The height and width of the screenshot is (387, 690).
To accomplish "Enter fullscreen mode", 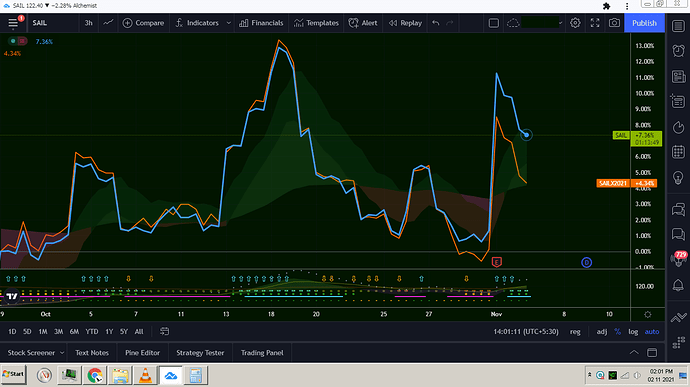I will click(595, 23).
